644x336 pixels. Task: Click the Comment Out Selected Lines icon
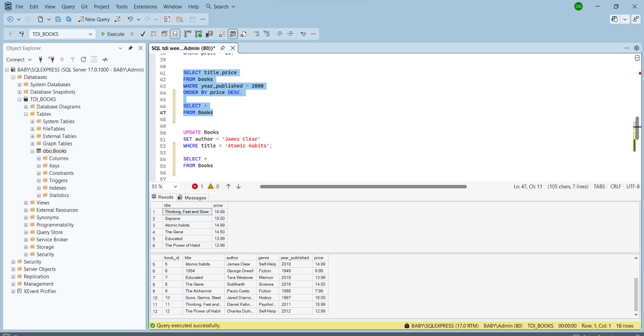pyautogui.click(x=256, y=34)
